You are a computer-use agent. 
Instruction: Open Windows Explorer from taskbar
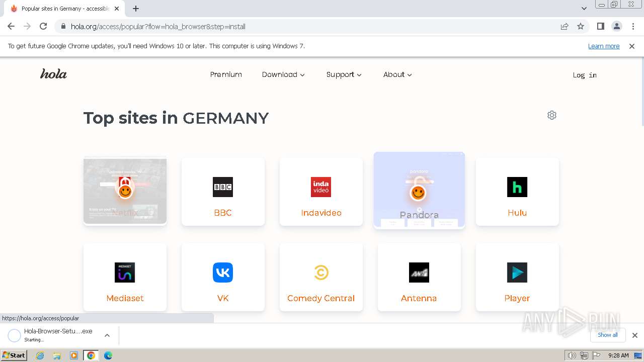[x=57, y=355]
